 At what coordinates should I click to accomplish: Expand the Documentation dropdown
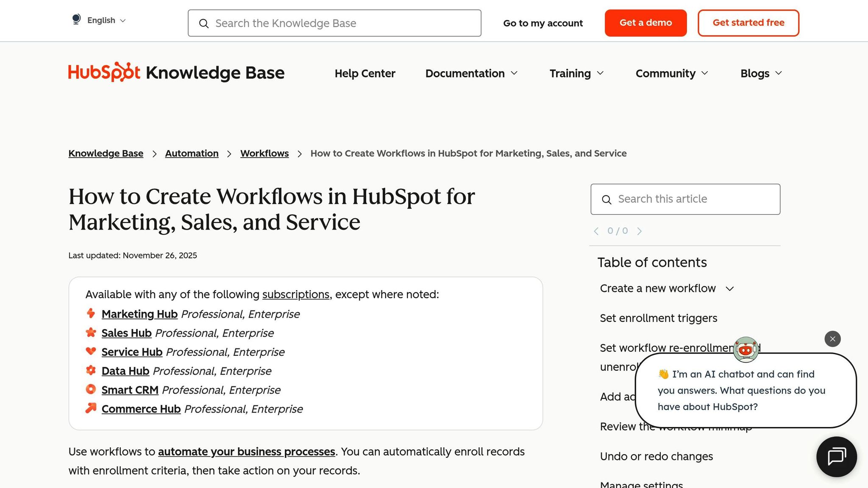coord(471,73)
